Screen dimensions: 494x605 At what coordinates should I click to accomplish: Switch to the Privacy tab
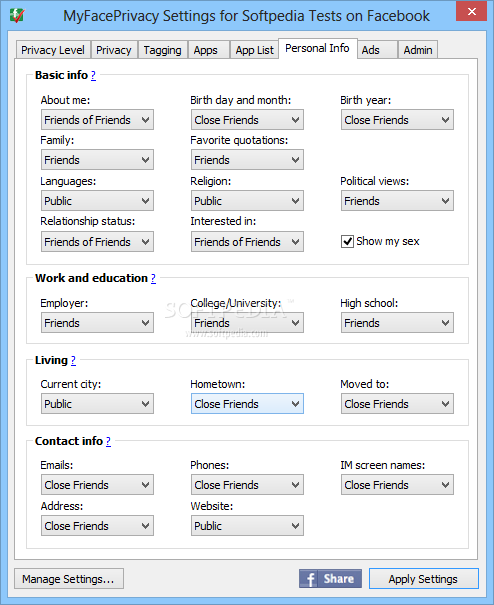(114, 50)
